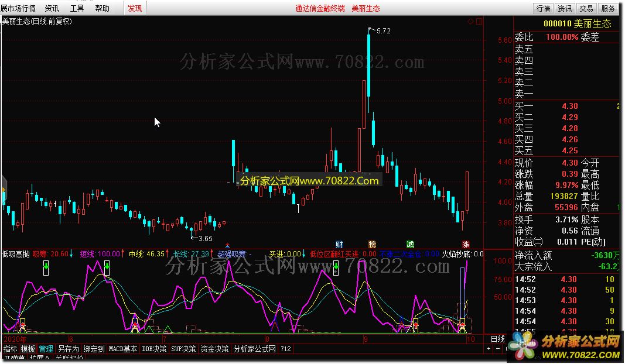The image size is (625, 364).
Task: Select the MACD基本 indicator tab
Action: 123,349
